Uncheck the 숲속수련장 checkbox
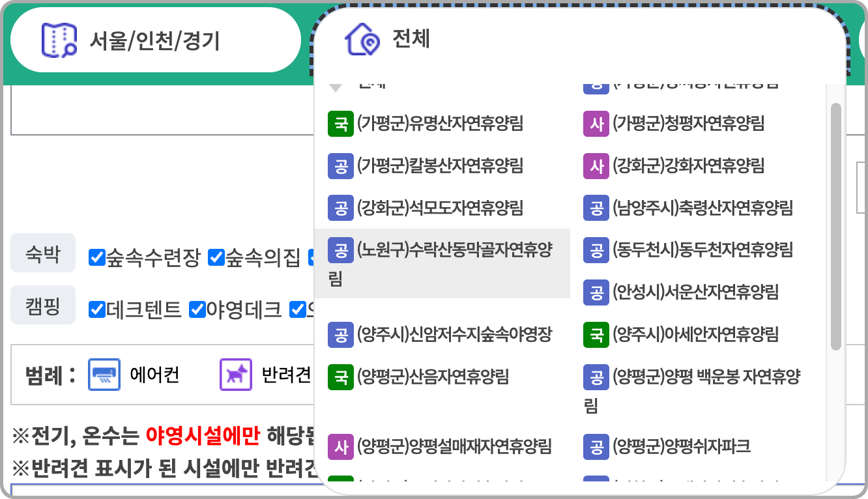The image size is (868, 499). (x=97, y=257)
